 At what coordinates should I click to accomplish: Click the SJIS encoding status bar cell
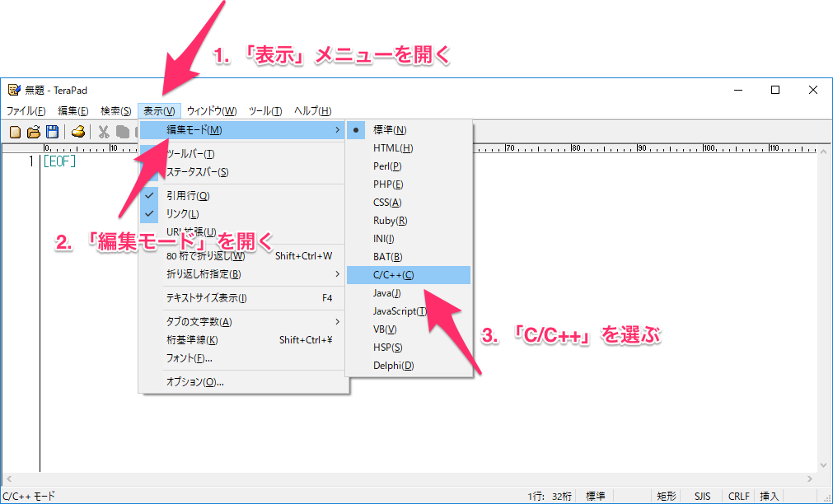[702, 496]
